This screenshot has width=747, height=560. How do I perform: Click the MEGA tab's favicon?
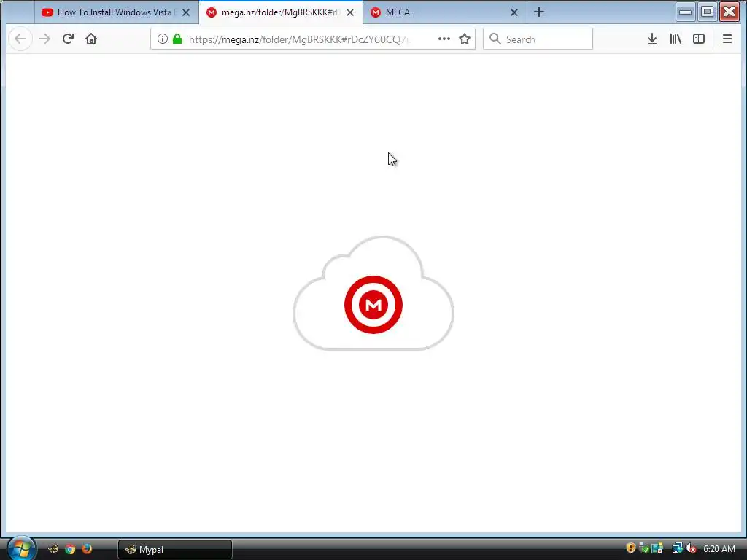coord(376,12)
